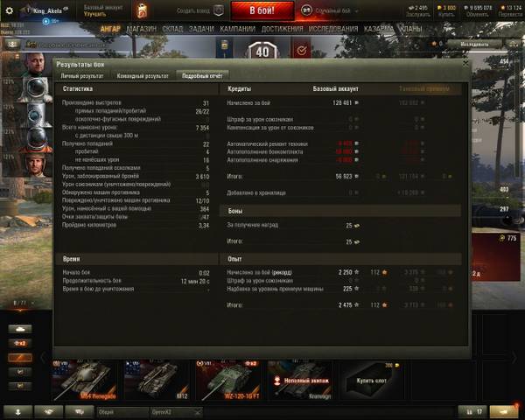Open the КАМПАНИИ menu
Viewport: 525px width, 420px height.
[237, 29]
